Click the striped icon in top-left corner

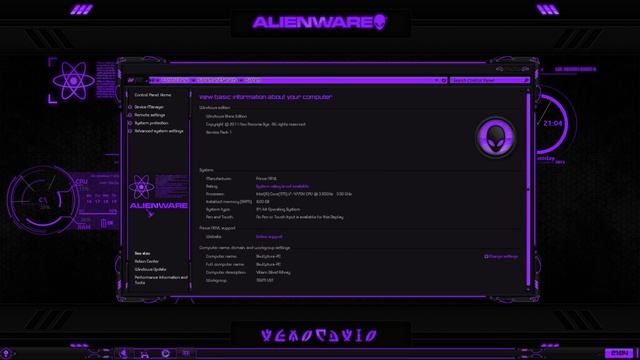[81, 9]
